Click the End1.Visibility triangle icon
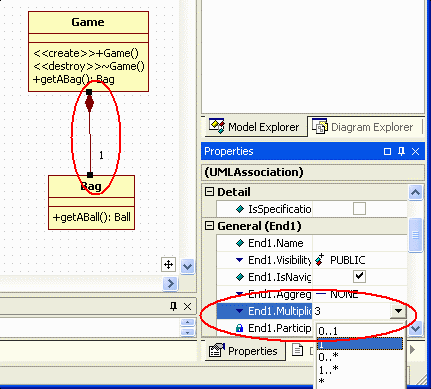The width and height of the screenshot is (431, 389). click(239, 260)
